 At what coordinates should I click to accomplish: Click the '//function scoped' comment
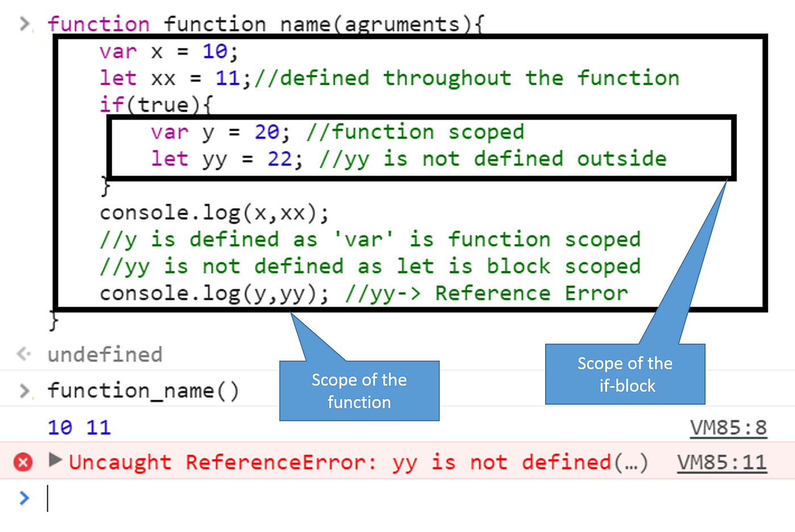(x=415, y=132)
